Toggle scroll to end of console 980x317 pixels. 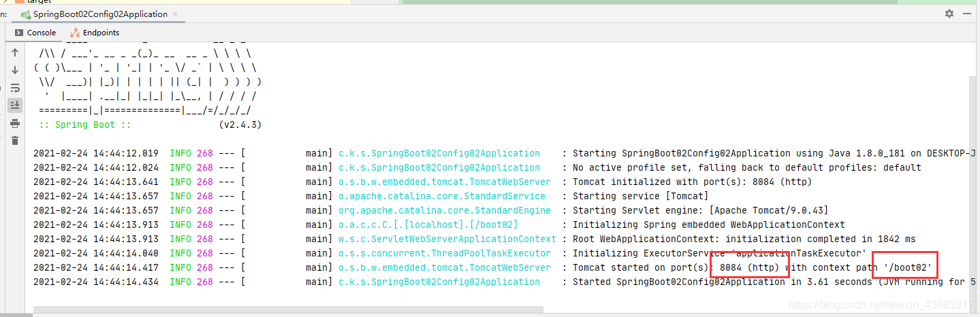[x=15, y=105]
